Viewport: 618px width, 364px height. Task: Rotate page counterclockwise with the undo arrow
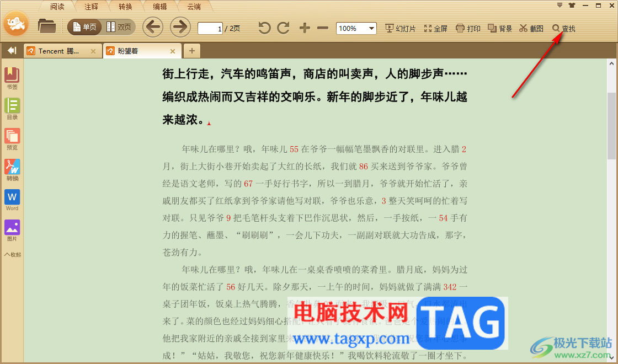coord(264,28)
